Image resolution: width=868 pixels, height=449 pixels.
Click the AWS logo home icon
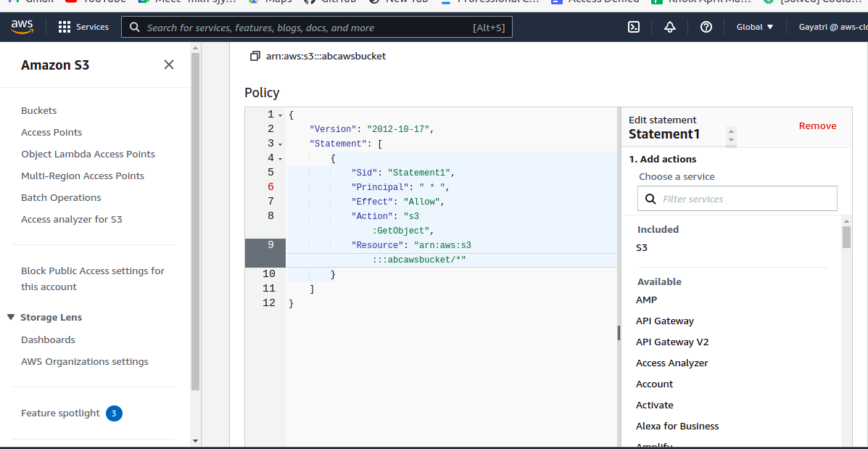22,27
